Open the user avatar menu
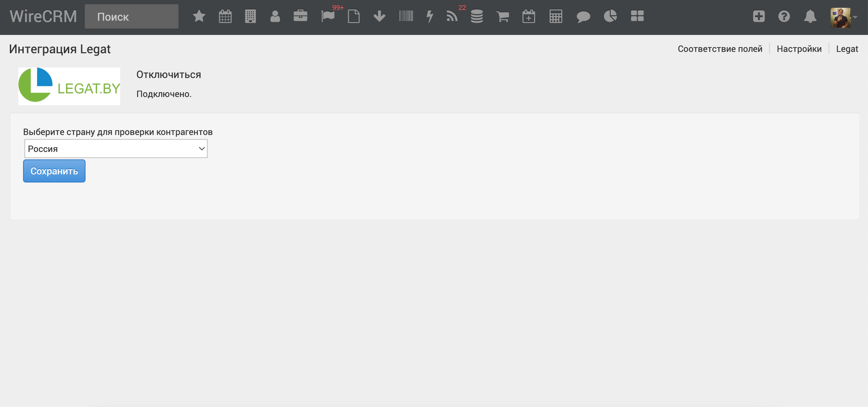This screenshot has height=407, width=868. coord(843,18)
